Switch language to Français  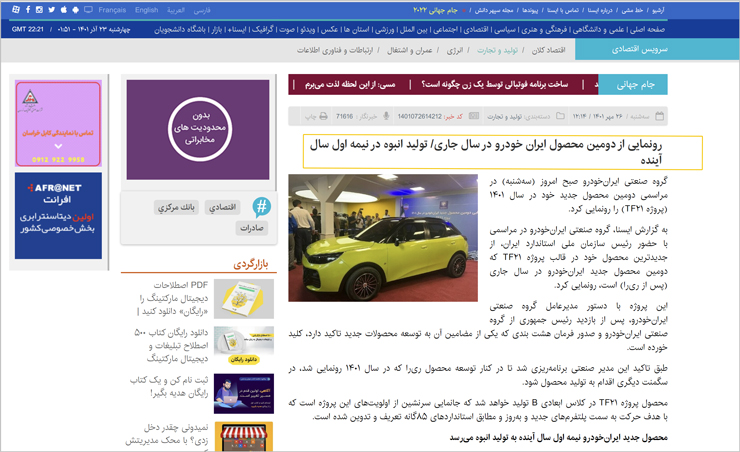tap(111, 10)
